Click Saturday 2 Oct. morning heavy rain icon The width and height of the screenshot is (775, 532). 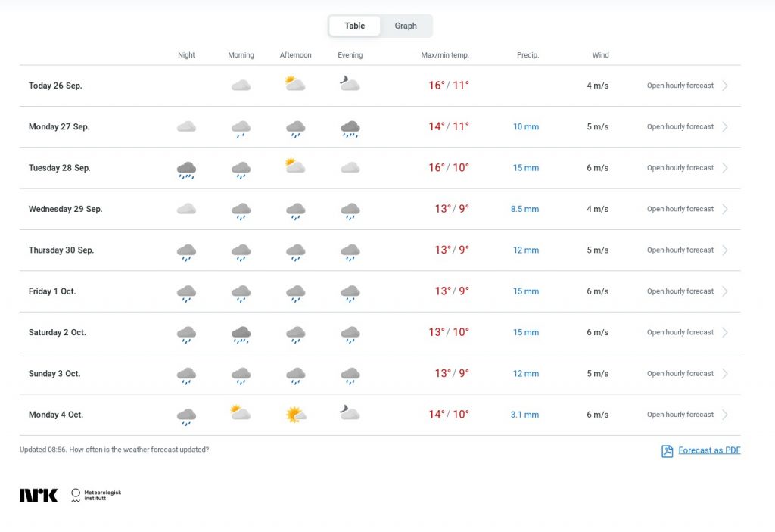click(x=241, y=334)
